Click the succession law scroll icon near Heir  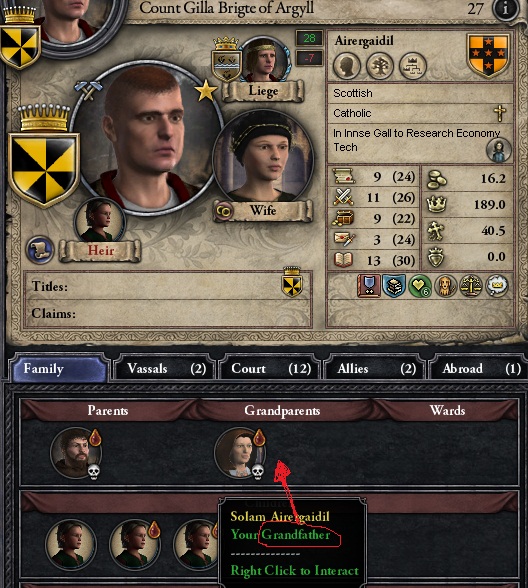[x=40, y=250]
